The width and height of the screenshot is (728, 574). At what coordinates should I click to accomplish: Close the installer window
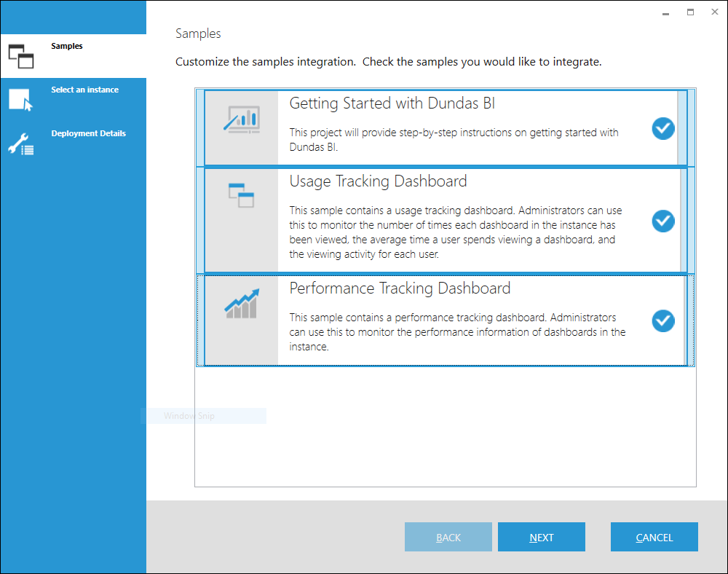[715, 12]
